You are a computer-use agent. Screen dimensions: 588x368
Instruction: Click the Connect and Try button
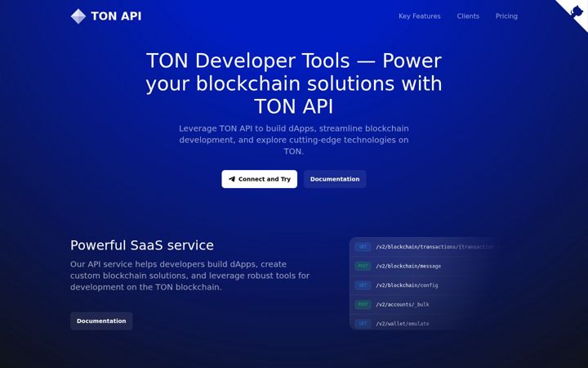(x=259, y=179)
